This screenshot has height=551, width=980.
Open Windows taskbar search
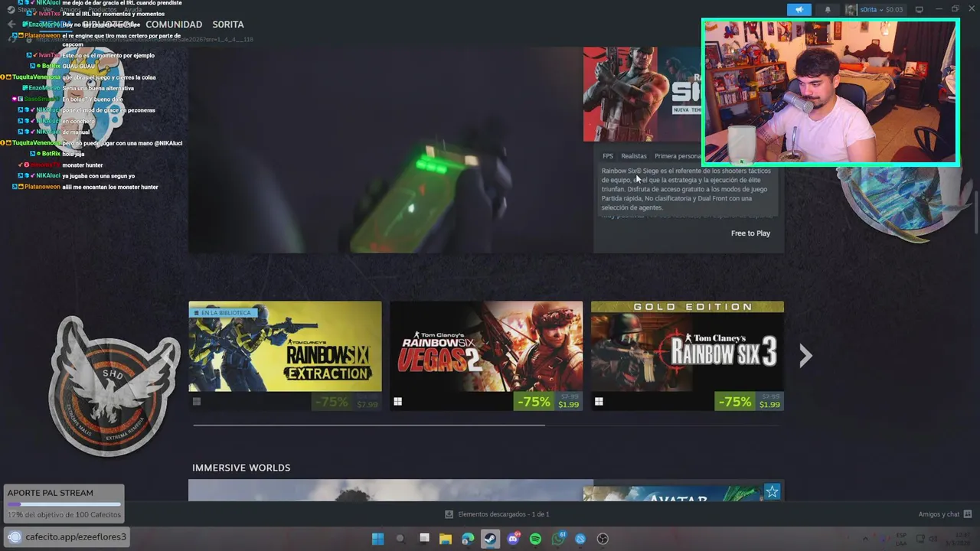pos(400,539)
